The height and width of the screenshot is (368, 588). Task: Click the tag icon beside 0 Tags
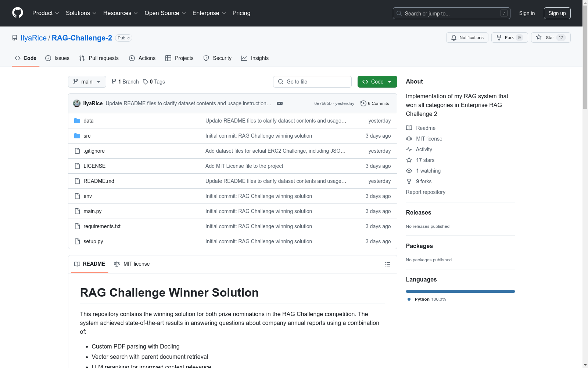[146, 82]
